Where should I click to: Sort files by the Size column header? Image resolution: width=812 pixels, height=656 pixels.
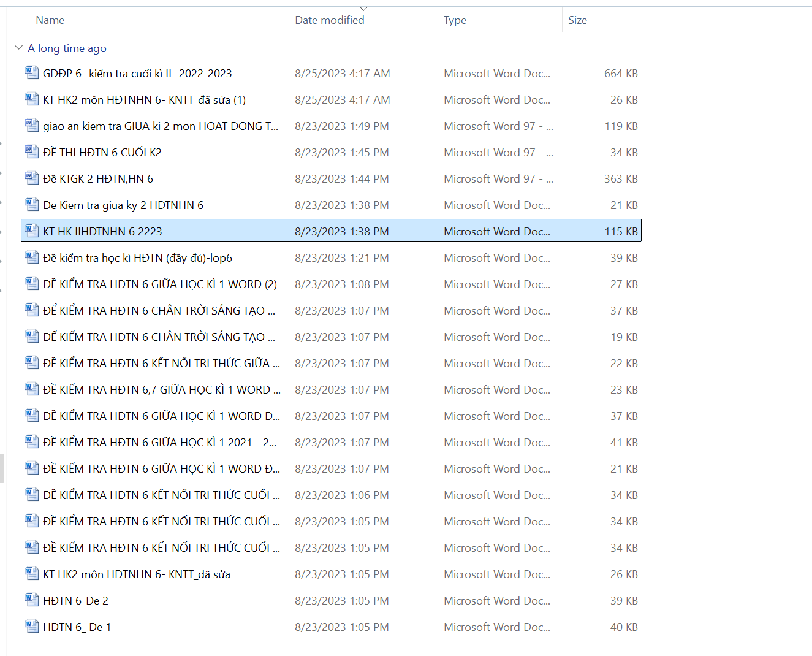click(x=577, y=20)
